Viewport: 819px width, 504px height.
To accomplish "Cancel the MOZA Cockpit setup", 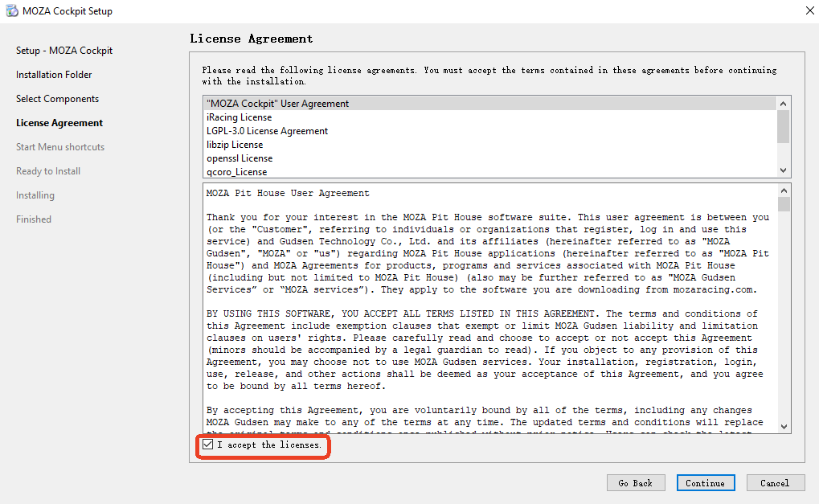I will (775, 483).
